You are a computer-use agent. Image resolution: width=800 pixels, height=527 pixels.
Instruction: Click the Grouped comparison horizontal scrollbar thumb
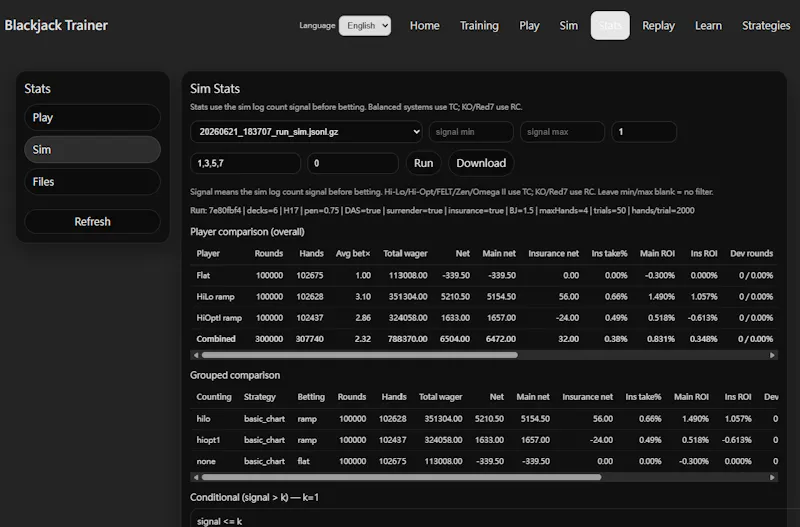tap(402, 478)
